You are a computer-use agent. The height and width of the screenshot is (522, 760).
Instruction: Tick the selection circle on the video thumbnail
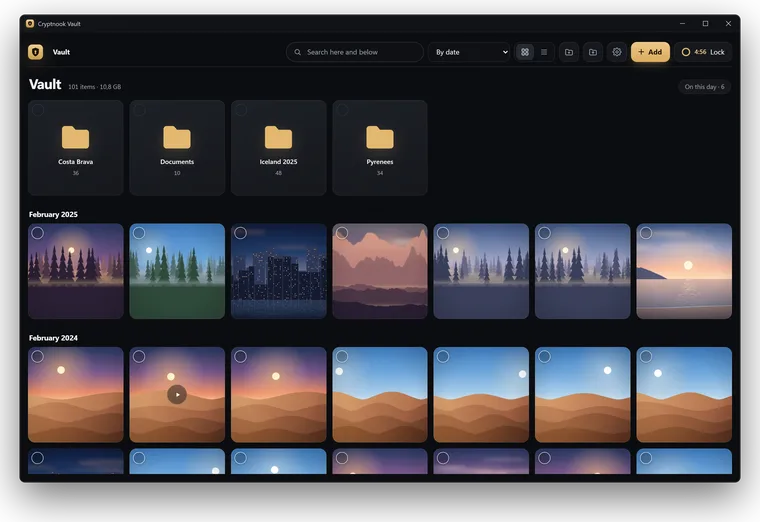click(139, 357)
